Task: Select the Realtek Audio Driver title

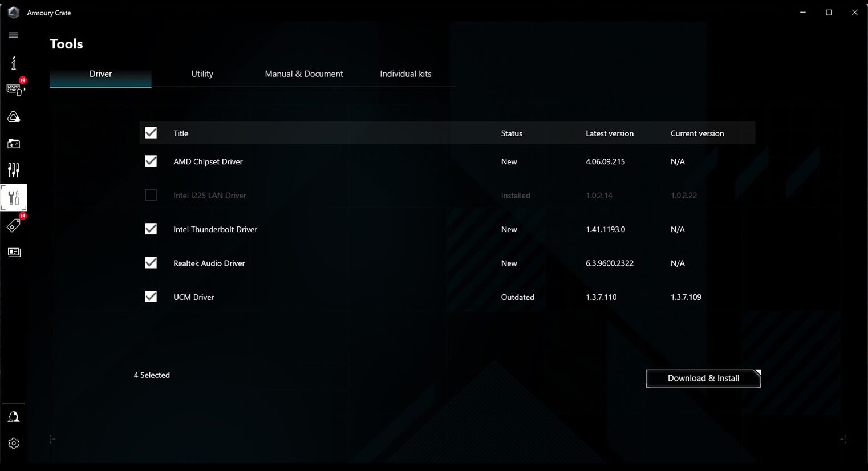Action: point(209,263)
